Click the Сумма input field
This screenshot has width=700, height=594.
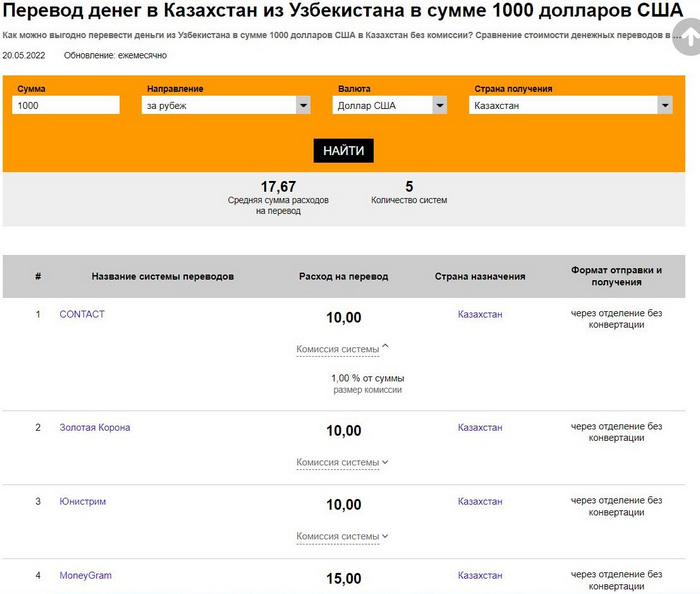pos(65,105)
